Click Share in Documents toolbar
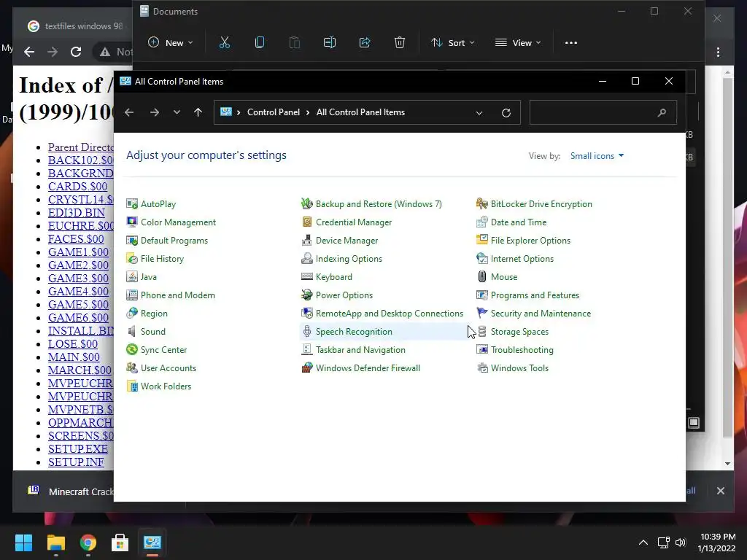 coord(365,43)
